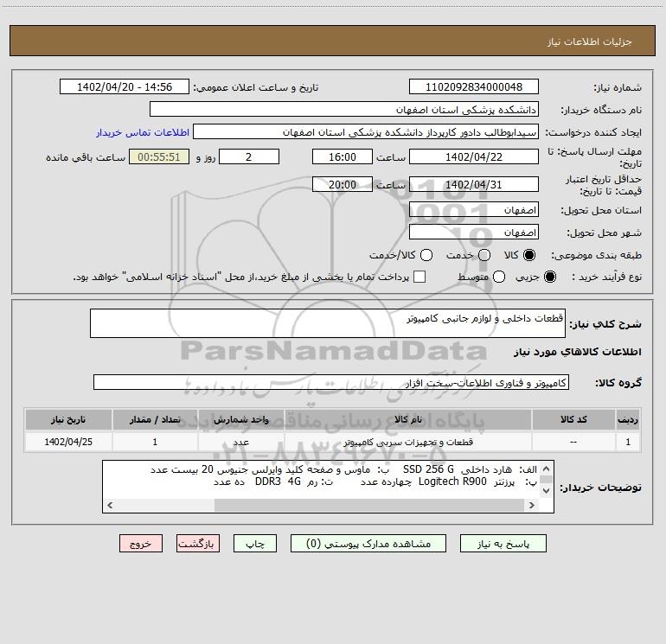Click the شرح کلی نیاز text area
The height and width of the screenshot is (644, 666).
click(328, 323)
